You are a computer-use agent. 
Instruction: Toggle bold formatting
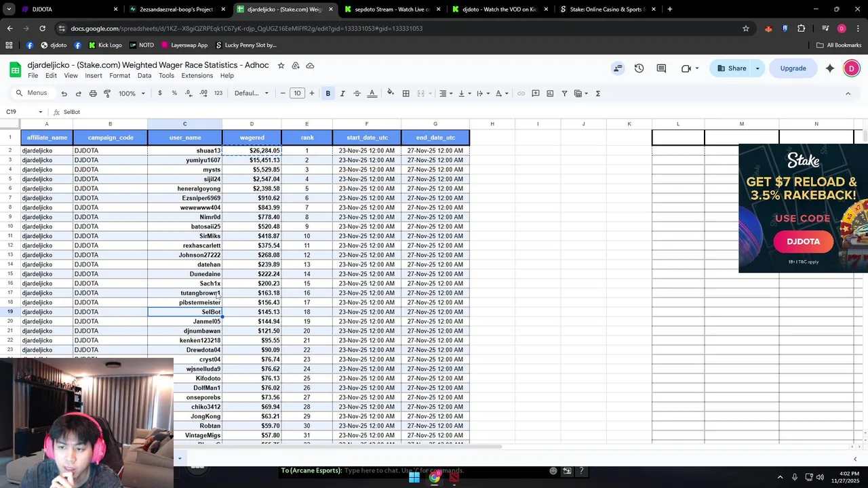pyautogui.click(x=328, y=94)
